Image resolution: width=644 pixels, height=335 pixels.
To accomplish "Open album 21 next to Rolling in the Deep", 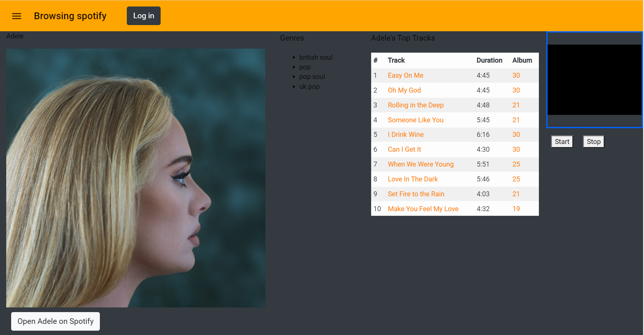I will pos(516,105).
